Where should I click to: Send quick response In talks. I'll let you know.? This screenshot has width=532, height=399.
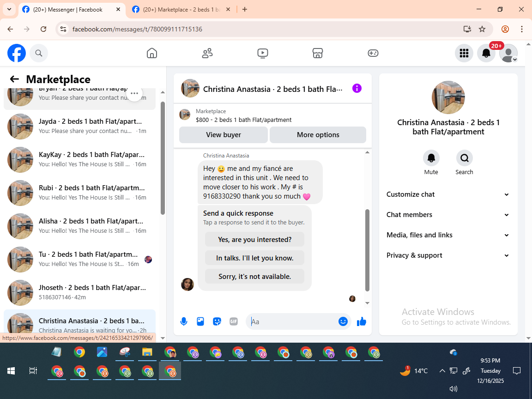pyautogui.click(x=254, y=258)
